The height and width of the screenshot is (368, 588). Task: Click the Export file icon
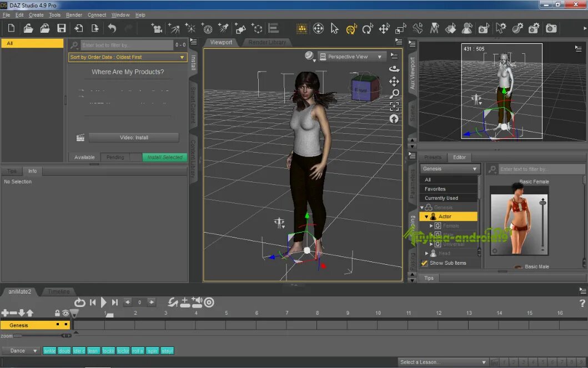tap(95, 28)
